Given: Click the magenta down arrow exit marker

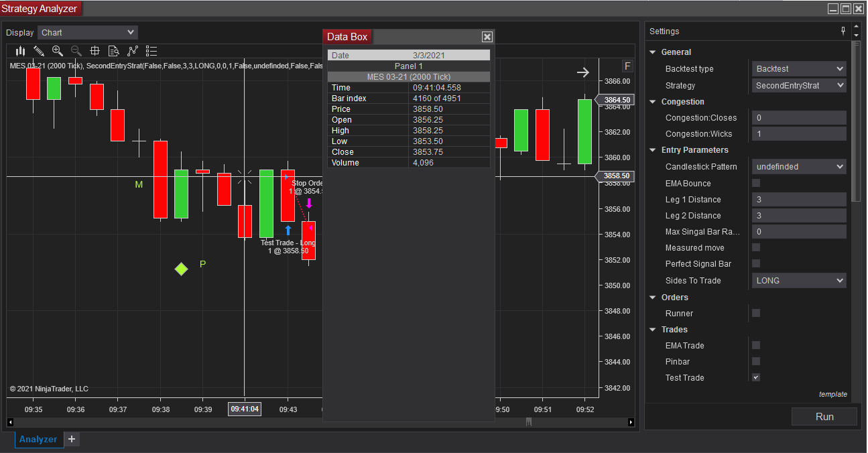Looking at the screenshot, I should coord(309,203).
